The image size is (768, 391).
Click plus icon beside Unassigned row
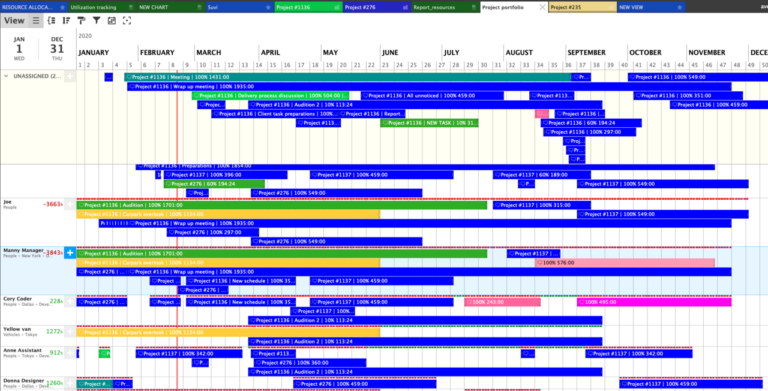[70, 76]
